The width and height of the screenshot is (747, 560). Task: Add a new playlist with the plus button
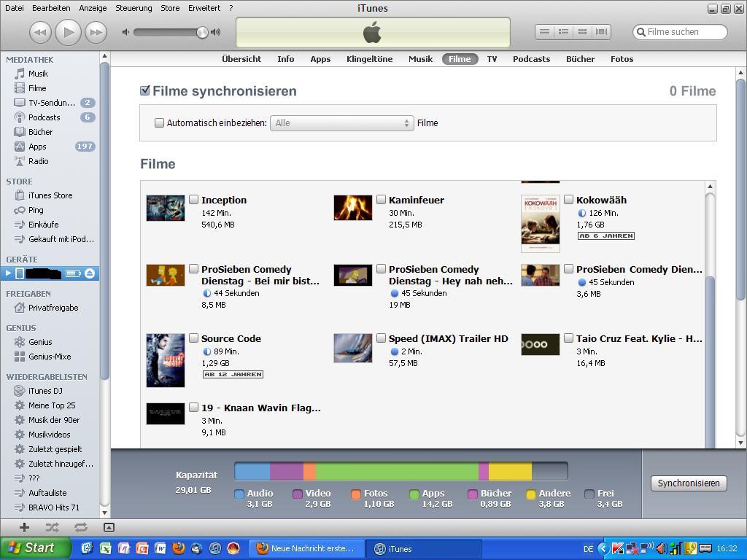click(x=24, y=527)
